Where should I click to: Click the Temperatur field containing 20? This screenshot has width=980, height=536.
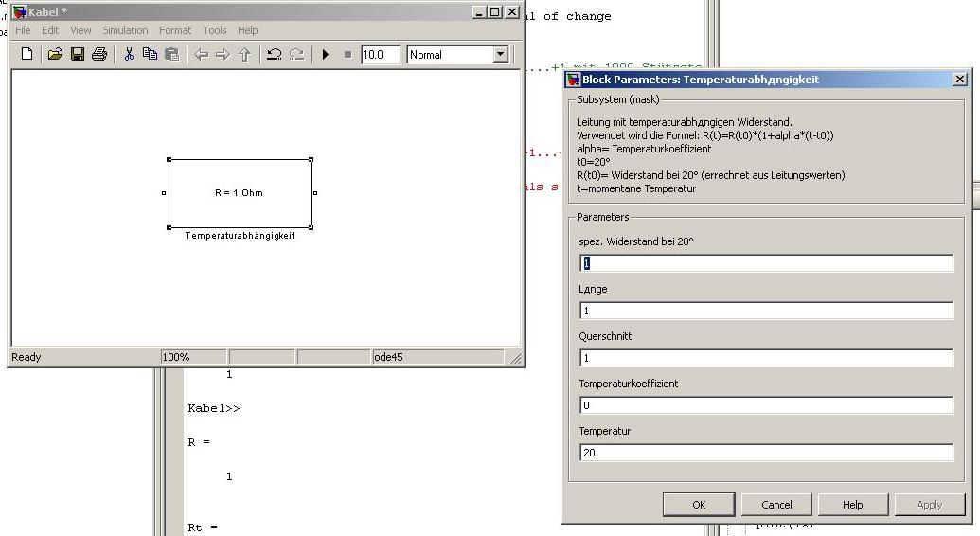pos(766,453)
